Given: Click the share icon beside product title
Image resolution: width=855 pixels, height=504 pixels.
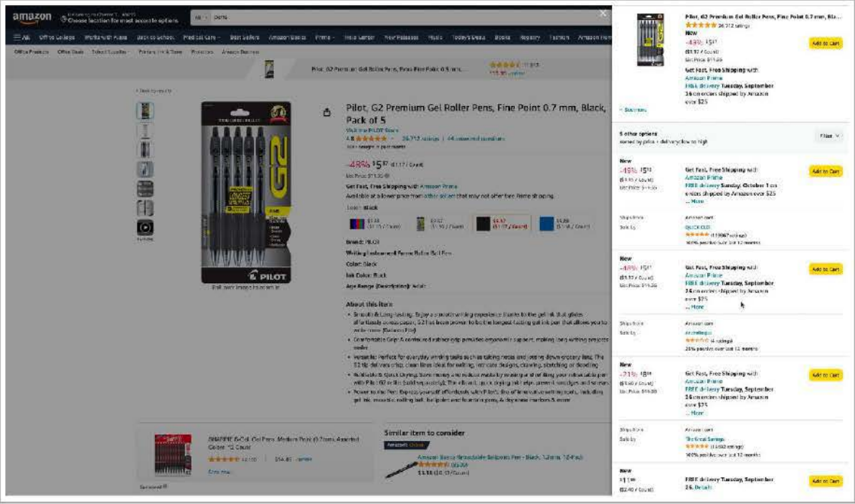Looking at the screenshot, I should tap(326, 113).
